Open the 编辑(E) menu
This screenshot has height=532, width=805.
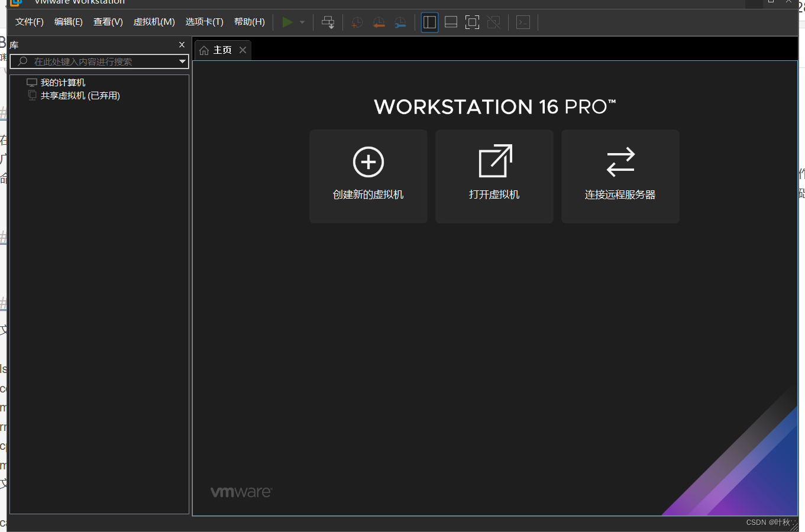[69, 22]
